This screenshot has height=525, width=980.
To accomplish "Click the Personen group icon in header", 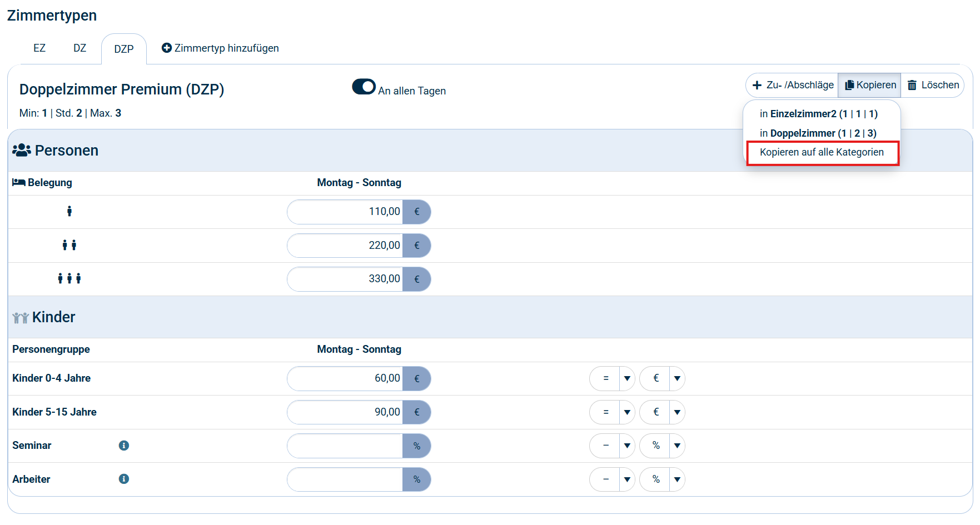I will pos(22,151).
